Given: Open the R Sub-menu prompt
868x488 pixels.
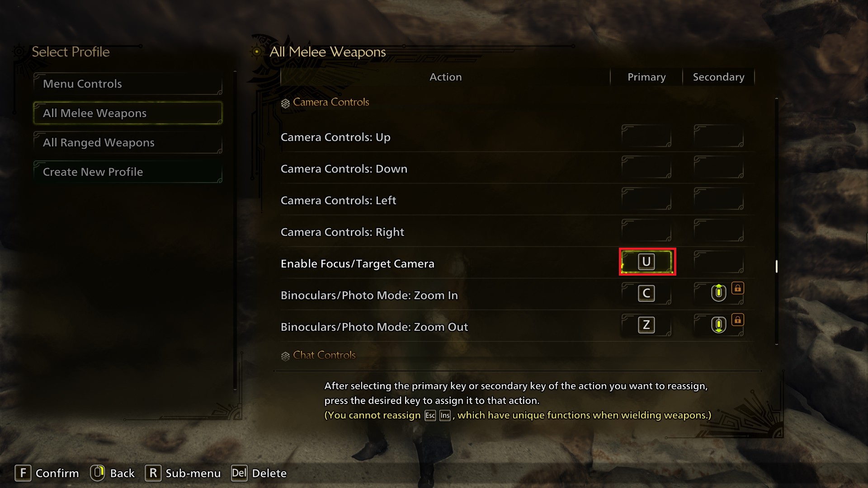Looking at the screenshot, I should (183, 473).
